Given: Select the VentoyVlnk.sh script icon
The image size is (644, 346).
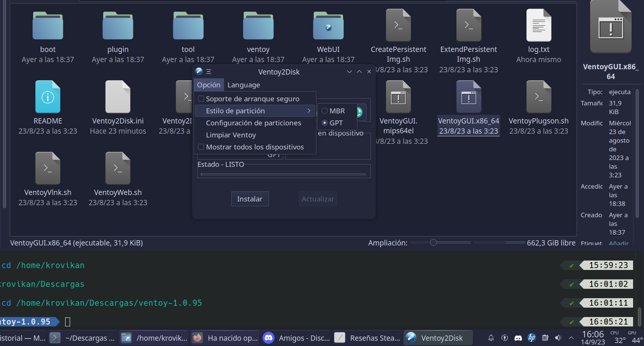Looking at the screenshot, I should pos(48,168).
